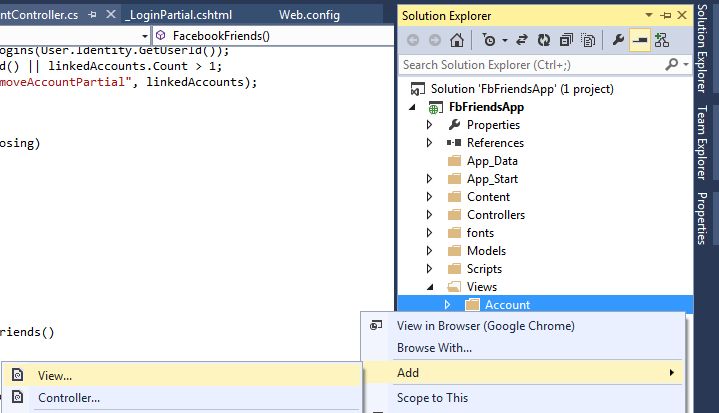Screen dimensions: 719x413
Task: Expand the Models folder
Action: pyautogui.click(x=429, y=251)
